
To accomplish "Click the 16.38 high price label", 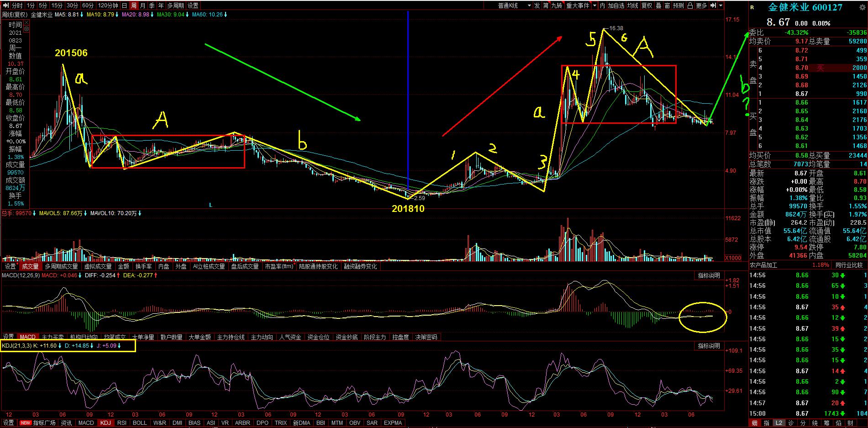I will (616, 28).
